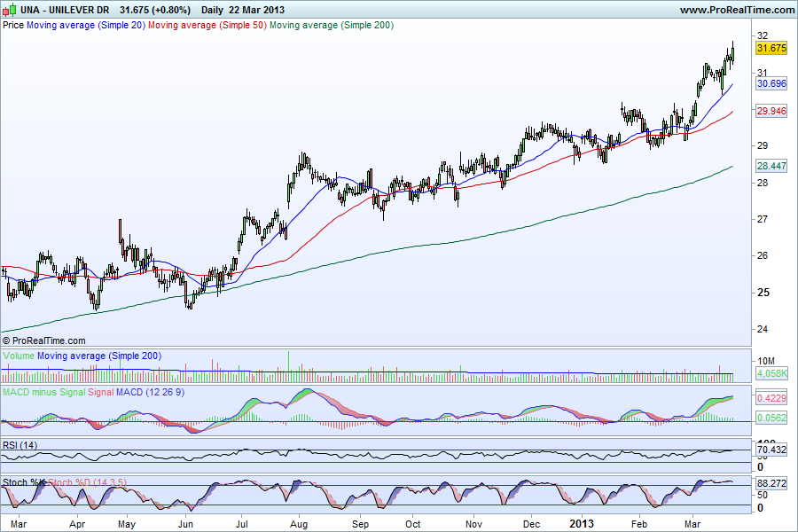
Task: Select Moving average (Simple 50) legend
Action: point(207,25)
